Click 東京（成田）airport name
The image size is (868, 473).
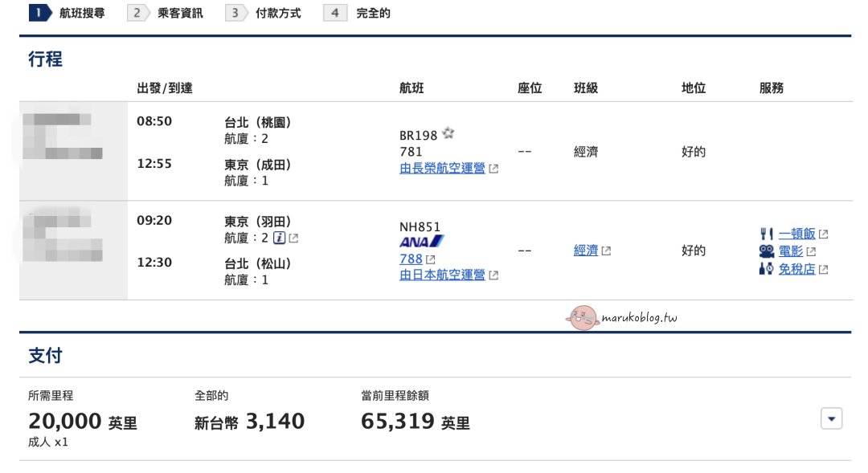tap(258, 165)
